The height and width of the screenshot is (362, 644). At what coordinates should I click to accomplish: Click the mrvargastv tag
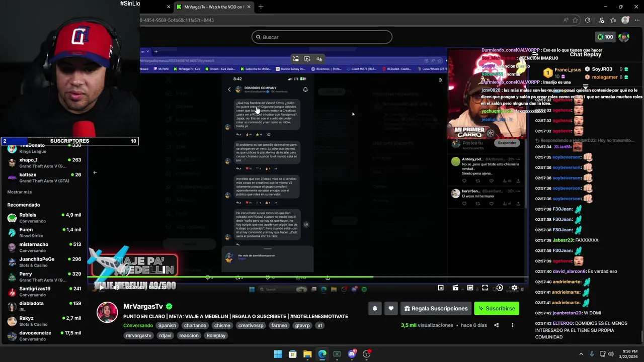coord(138,335)
